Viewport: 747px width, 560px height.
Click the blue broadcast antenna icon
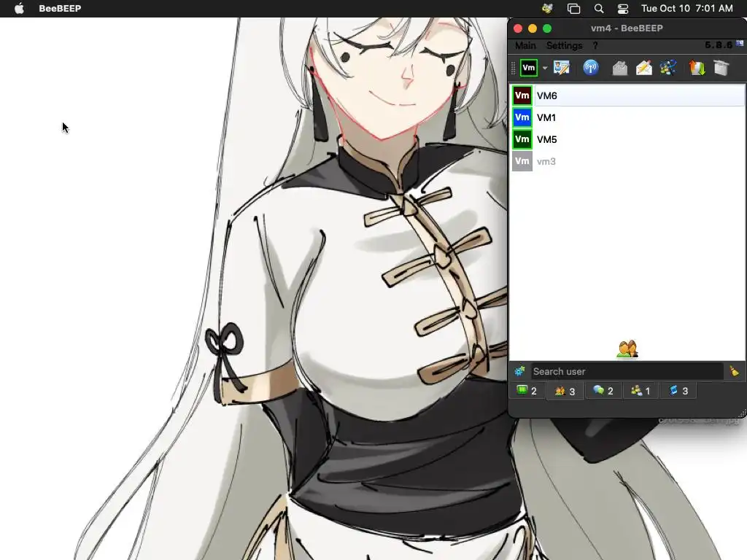(591, 68)
